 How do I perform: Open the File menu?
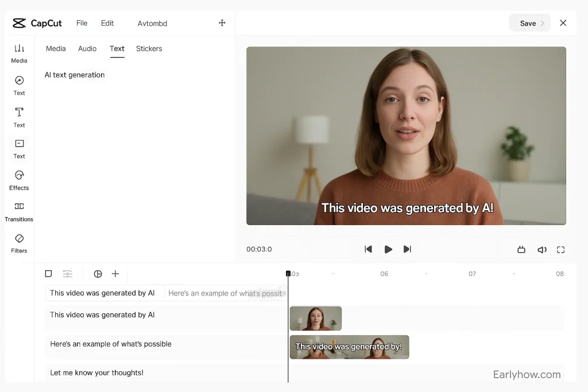click(82, 24)
